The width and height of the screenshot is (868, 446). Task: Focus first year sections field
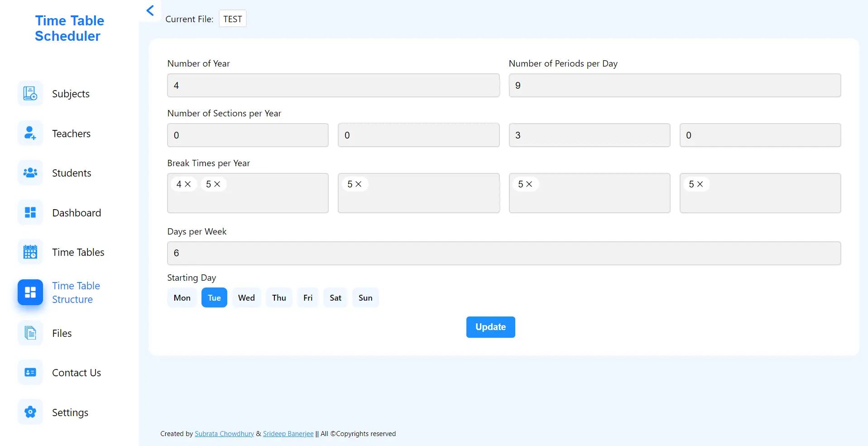248,135
